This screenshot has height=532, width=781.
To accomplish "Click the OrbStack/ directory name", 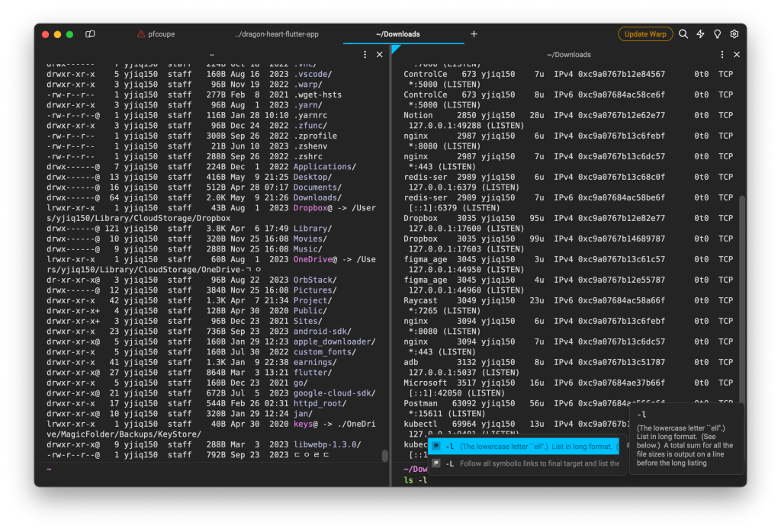I will 315,280.
